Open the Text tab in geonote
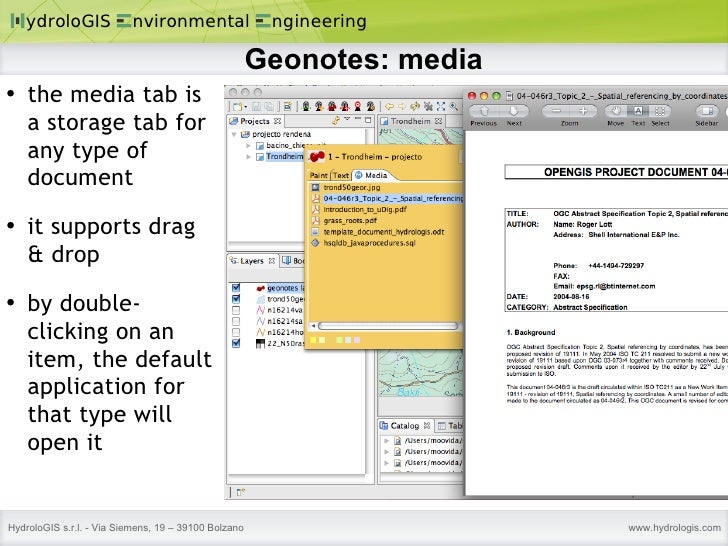728x546 pixels. pyautogui.click(x=341, y=175)
